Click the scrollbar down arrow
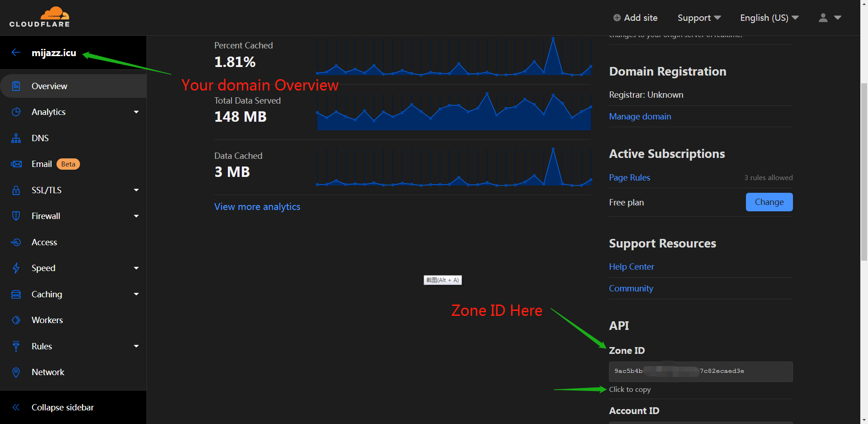This screenshot has width=868, height=424. [864, 419]
